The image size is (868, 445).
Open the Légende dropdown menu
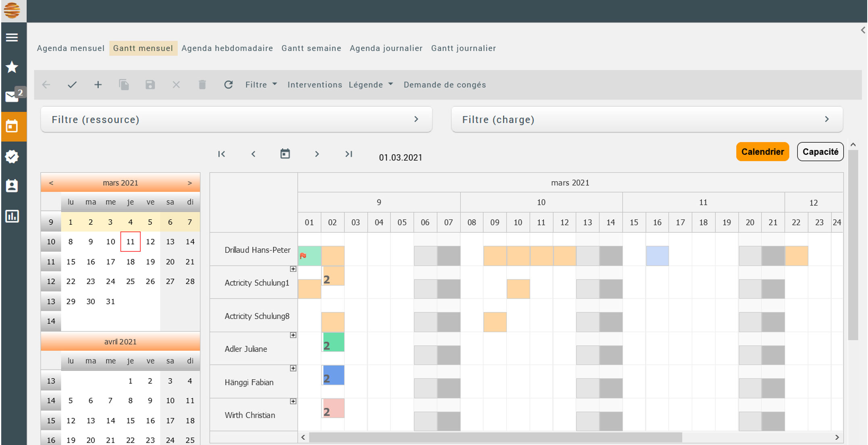(x=371, y=85)
